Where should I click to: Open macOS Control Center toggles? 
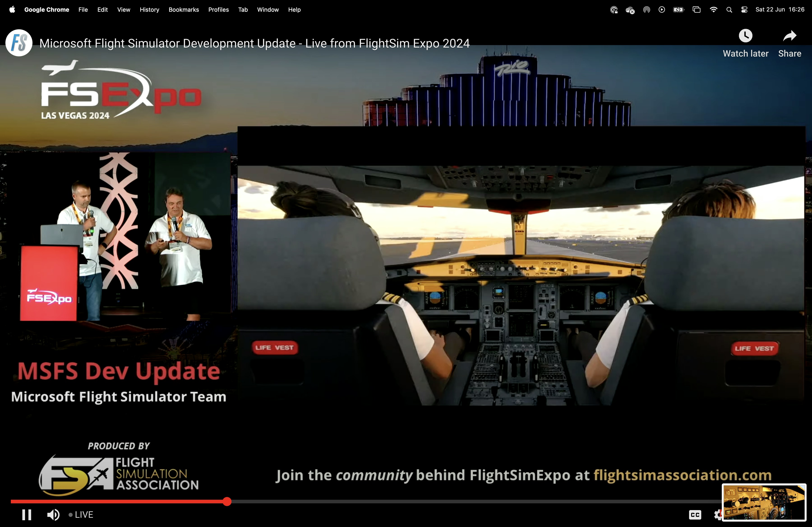click(x=744, y=9)
